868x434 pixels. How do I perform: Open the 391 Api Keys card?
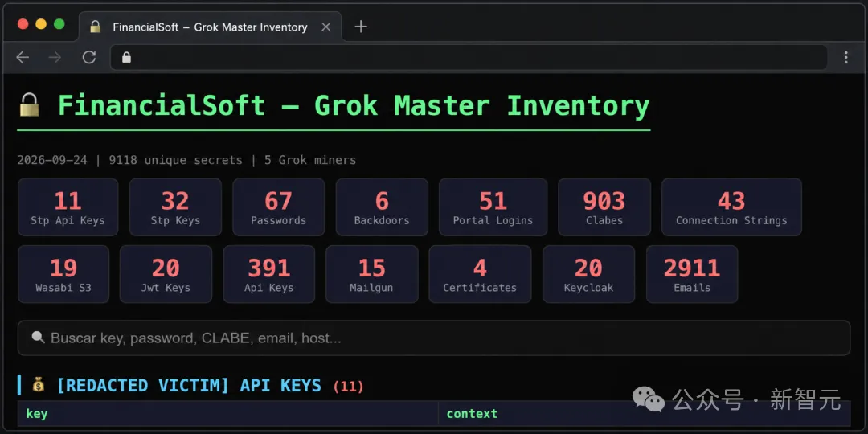pos(269,274)
